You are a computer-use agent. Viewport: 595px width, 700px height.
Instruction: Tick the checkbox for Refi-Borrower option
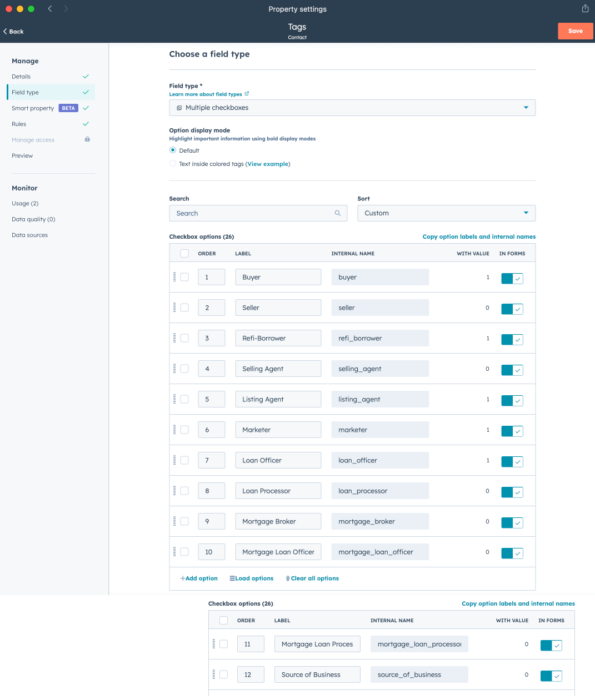(184, 338)
